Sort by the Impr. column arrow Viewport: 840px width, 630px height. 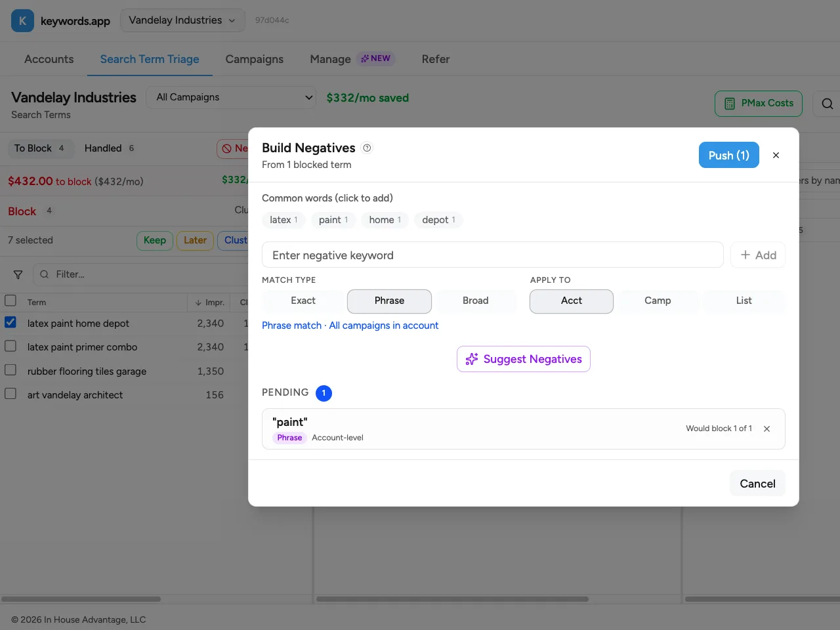(198, 303)
